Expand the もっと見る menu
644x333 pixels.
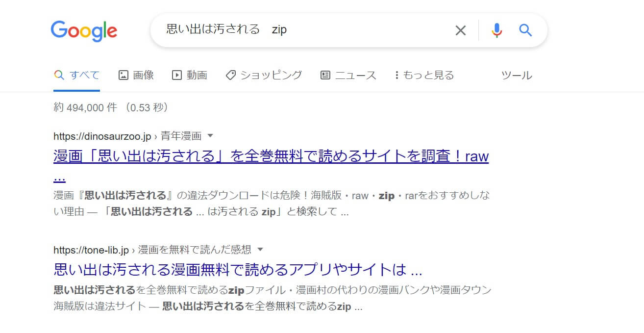point(424,75)
